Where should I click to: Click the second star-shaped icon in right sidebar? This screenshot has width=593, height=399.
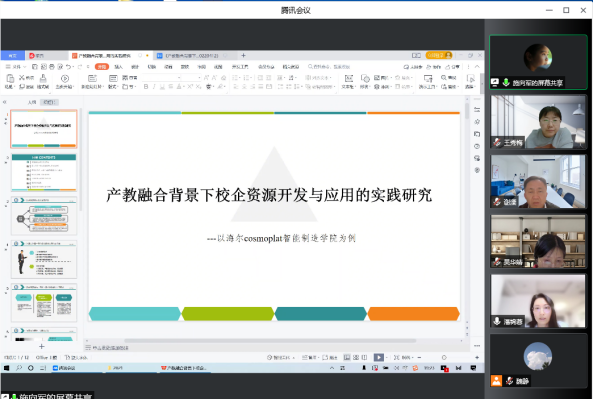[477, 122]
